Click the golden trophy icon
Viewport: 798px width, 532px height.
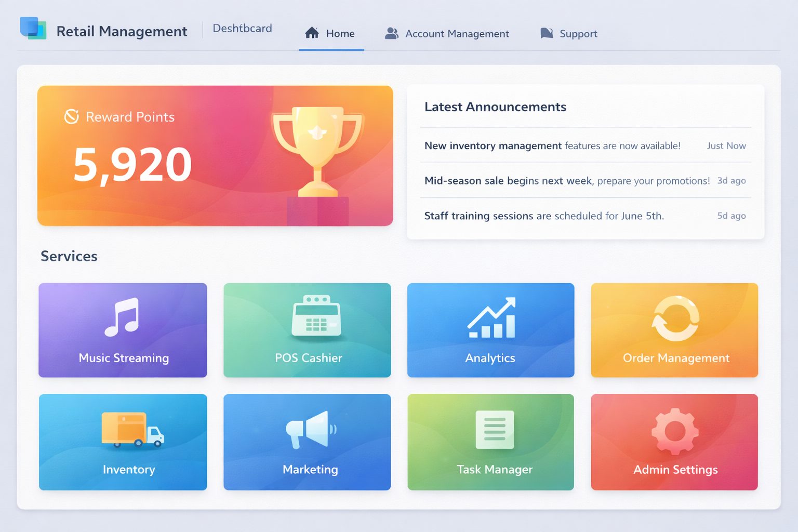coord(317,151)
